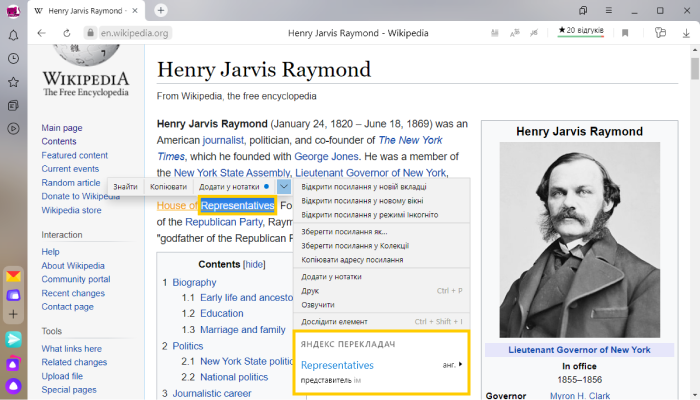
Task: Open the reviews star rating badge
Action: (x=581, y=31)
